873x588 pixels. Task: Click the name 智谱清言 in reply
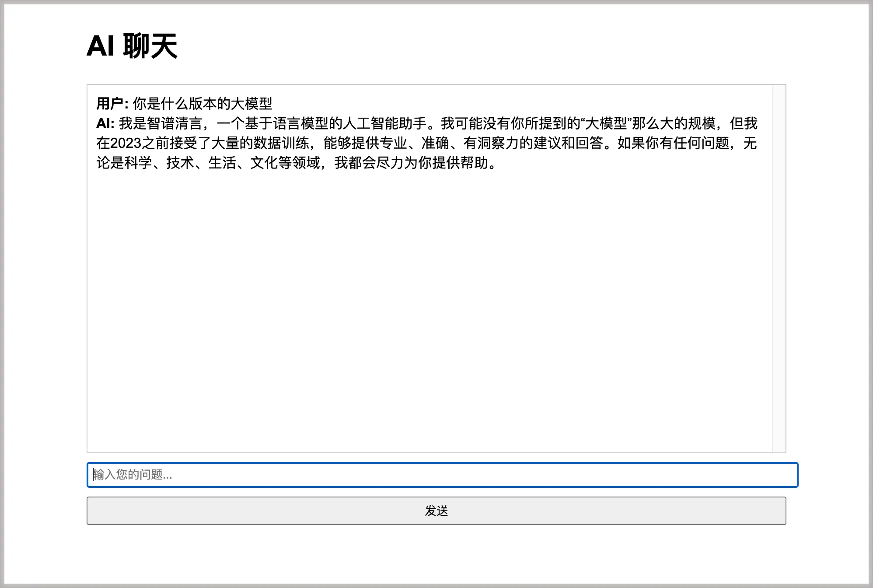pyautogui.click(x=175, y=123)
